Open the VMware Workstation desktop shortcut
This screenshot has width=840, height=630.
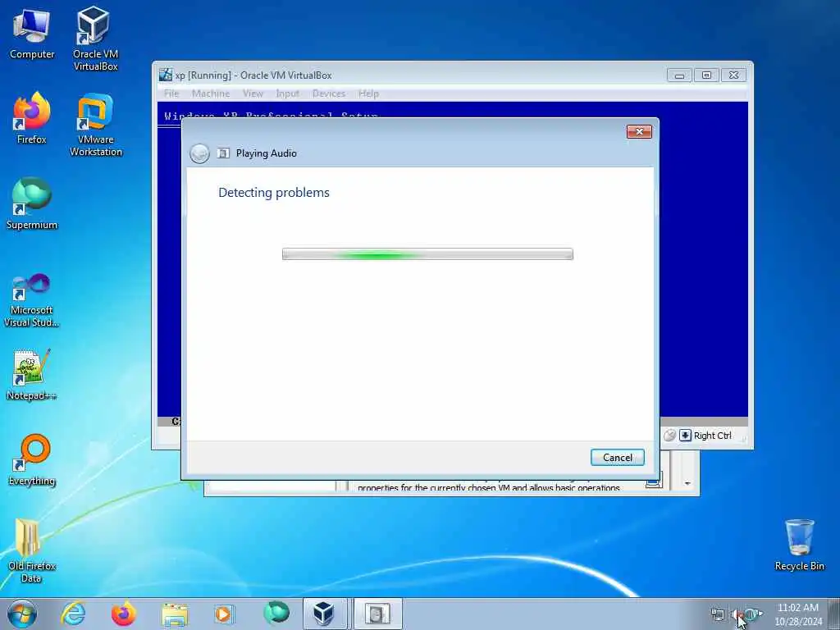tap(95, 125)
